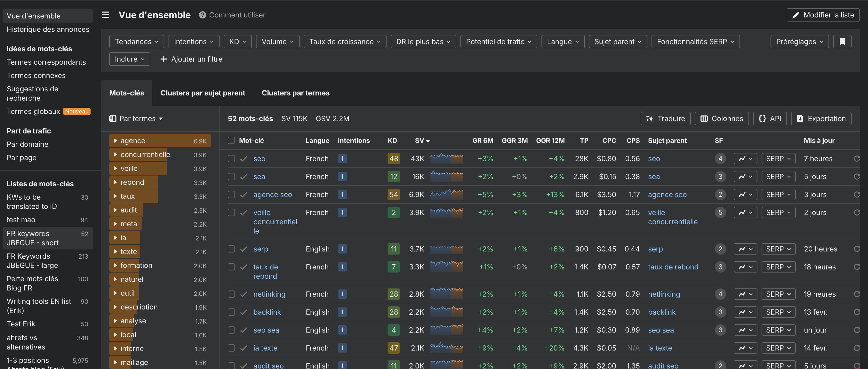
Task: Check the checkbox for the seo keyword
Action: pos(231,158)
